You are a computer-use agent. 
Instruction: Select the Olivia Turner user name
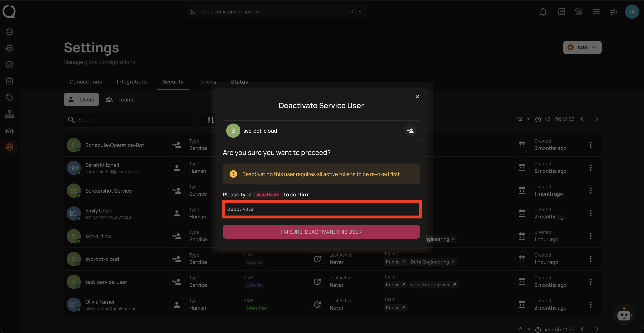[x=100, y=302]
